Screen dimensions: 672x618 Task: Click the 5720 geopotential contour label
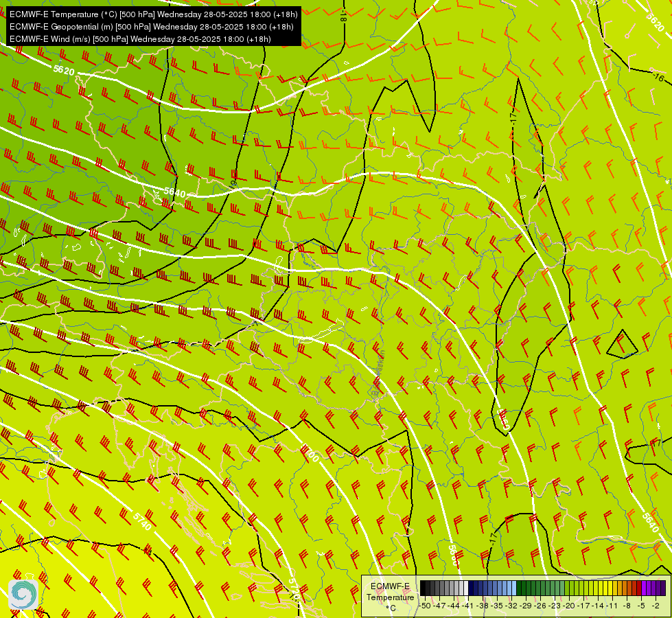click(294, 588)
